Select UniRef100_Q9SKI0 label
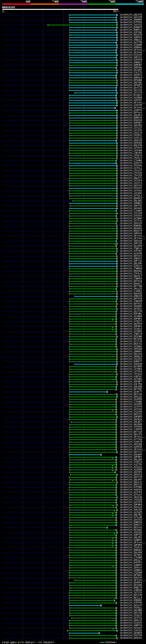 click(131, 567)
